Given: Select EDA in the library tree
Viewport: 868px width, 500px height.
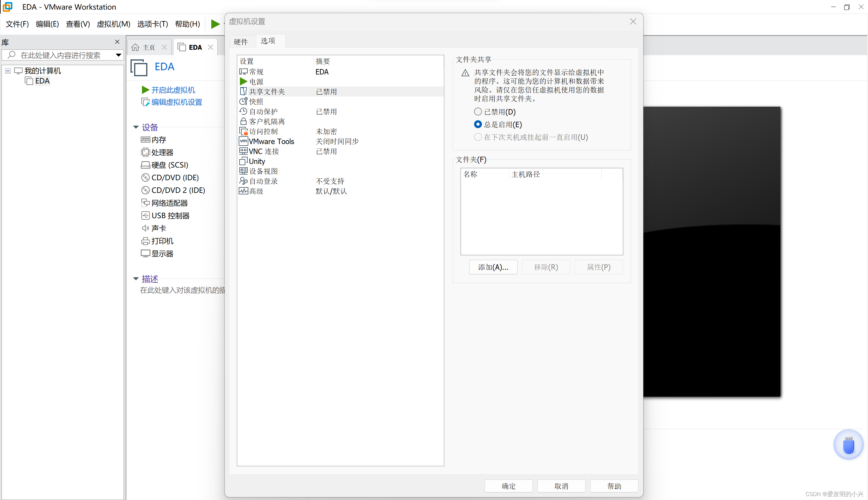Looking at the screenshot, I should point(42,81).
